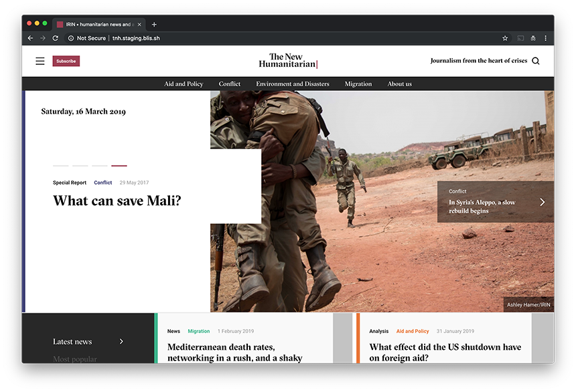Go to the Migration nav section

[358, 84]
